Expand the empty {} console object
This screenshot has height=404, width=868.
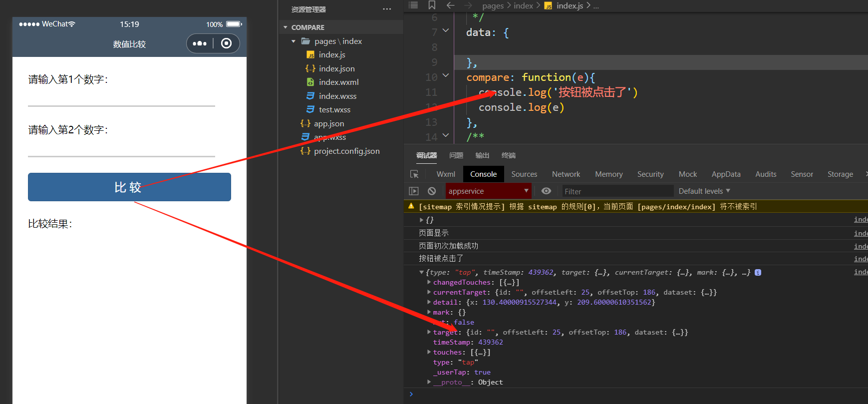pyautogui.click(x=422, y=220)
